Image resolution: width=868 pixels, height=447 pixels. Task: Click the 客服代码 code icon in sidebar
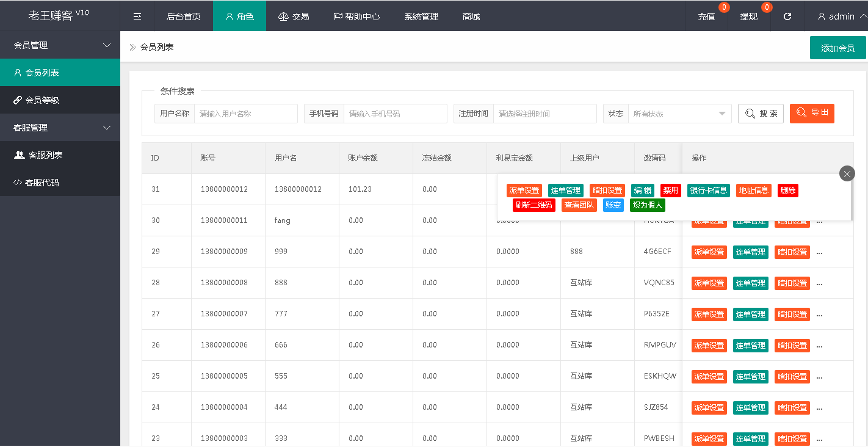(18, 183)
